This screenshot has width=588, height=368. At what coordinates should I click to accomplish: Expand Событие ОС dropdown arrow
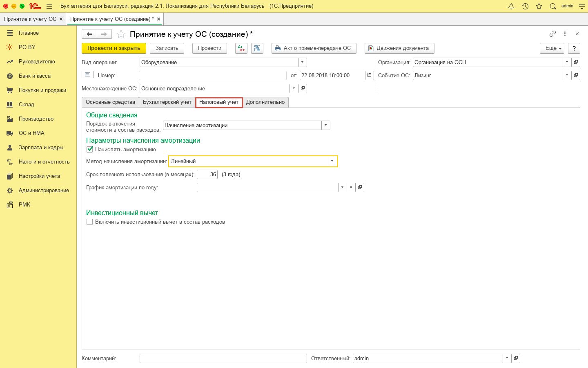pyautogui.click(x=567, y=75)
